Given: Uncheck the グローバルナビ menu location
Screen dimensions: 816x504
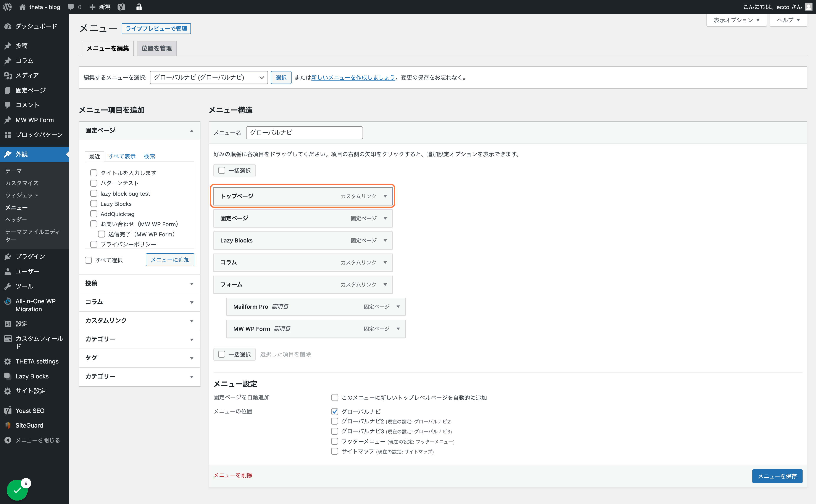Looking at the screenshot, I should click(335, 411).
